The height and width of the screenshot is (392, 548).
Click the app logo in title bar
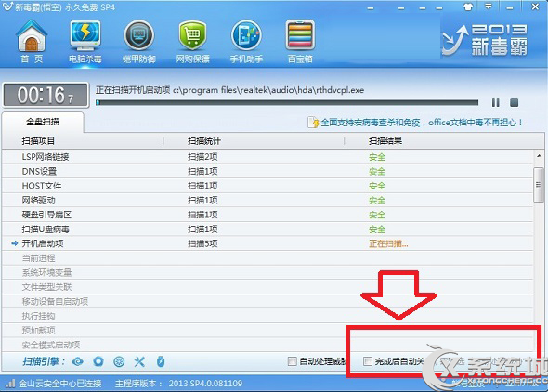(x=7, y=7)
